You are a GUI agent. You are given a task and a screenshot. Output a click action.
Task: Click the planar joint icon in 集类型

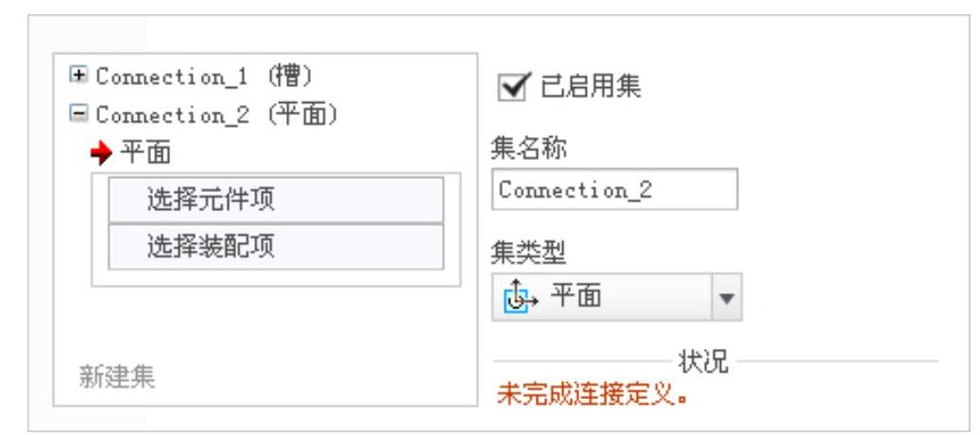(x=520, y=296)
